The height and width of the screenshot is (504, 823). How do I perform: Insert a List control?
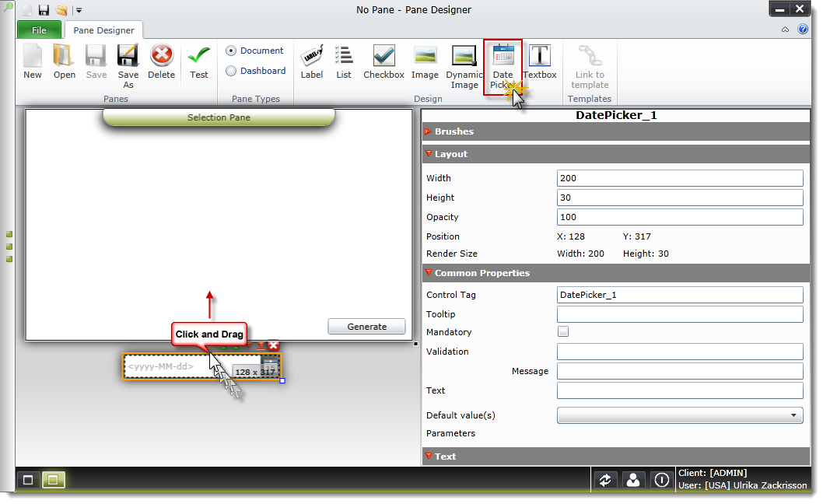tap(343, 62)
